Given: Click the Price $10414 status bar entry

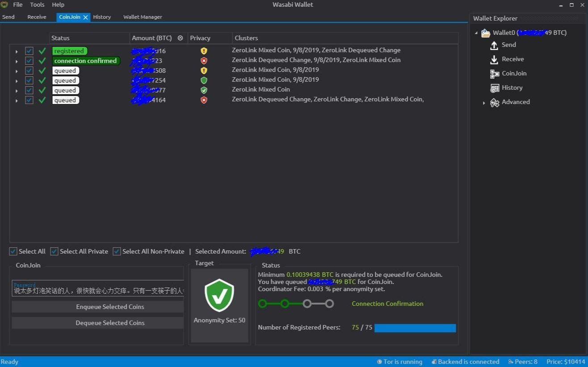Looking at the screenshot, I should (566, 362).
